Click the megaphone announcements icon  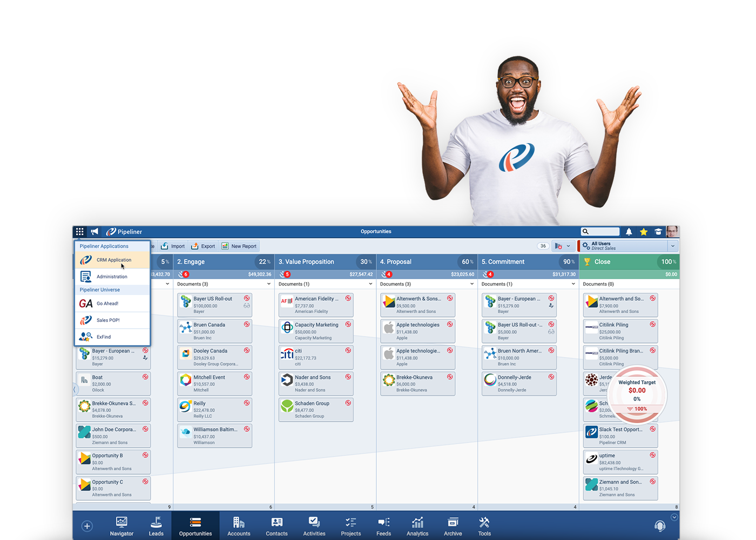point(94,231)
